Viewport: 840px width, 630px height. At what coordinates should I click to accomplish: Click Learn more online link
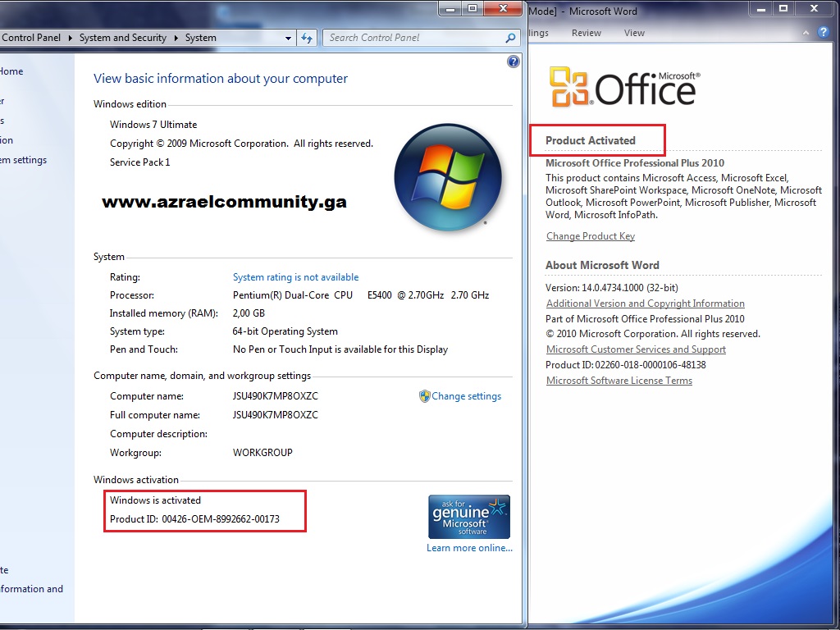tap(469, 547)
